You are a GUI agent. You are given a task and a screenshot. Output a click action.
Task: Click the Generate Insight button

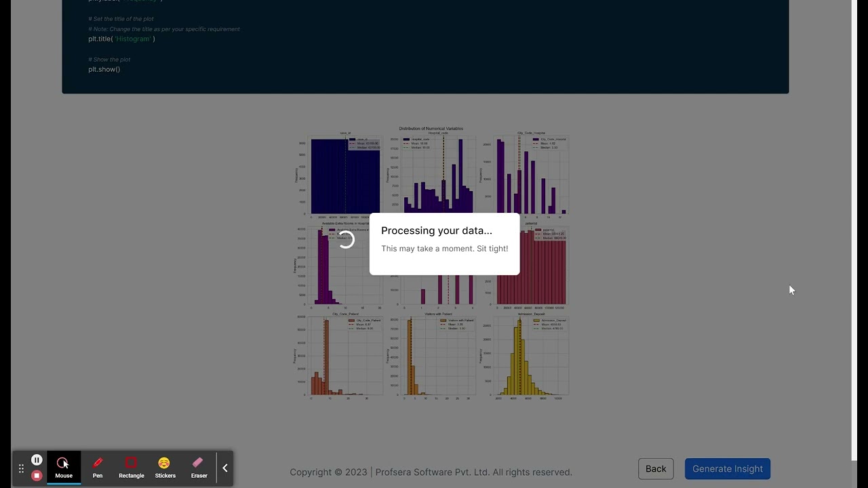[x=728, y=469]
